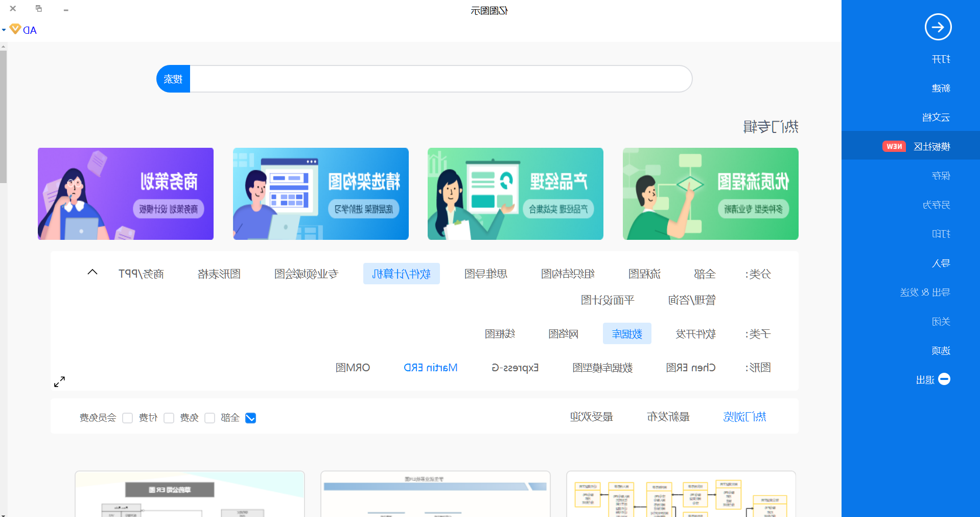The image size is (980, 517).
Task: Check the 全部 price filter checkbox
Action: pos(250,418)
